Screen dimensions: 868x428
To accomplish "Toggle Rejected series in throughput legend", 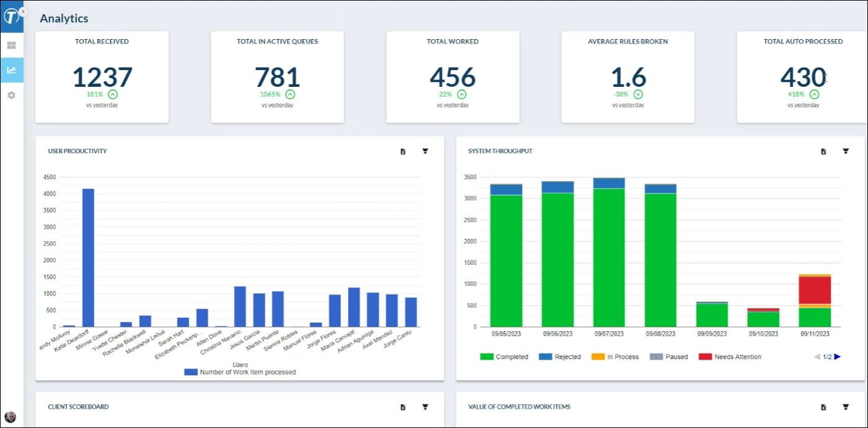I will 559,357.
